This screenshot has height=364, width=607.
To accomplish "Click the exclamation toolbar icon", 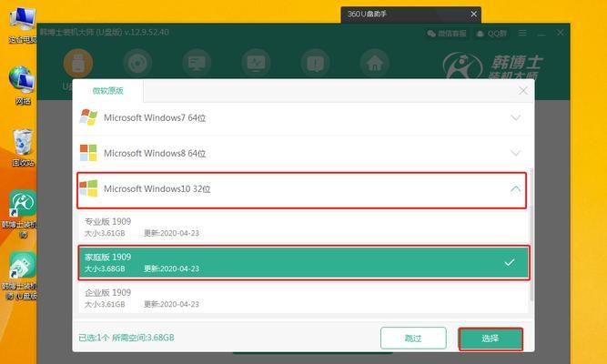I will (x=316, y=63).
